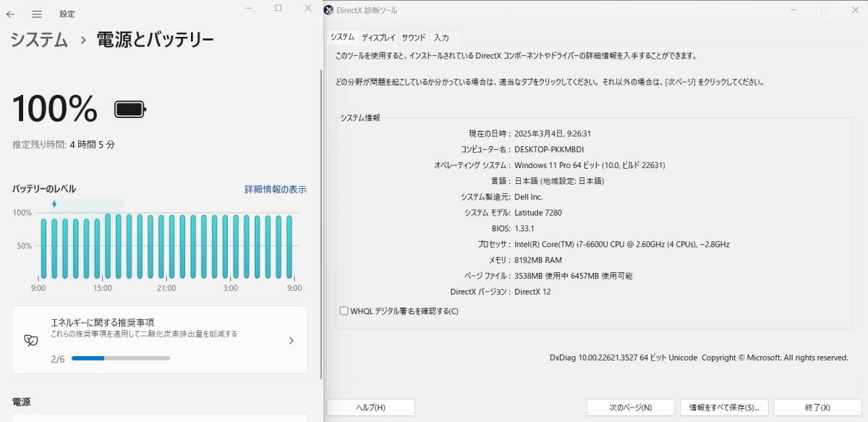Switch to the システム tab in DirectX

(x=342, y=37)
